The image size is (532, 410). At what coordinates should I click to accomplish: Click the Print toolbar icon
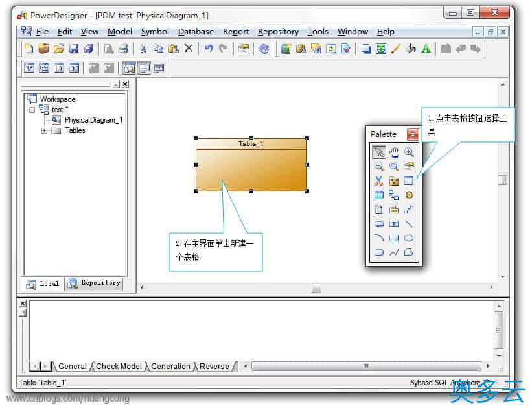[x=123, y=49]
